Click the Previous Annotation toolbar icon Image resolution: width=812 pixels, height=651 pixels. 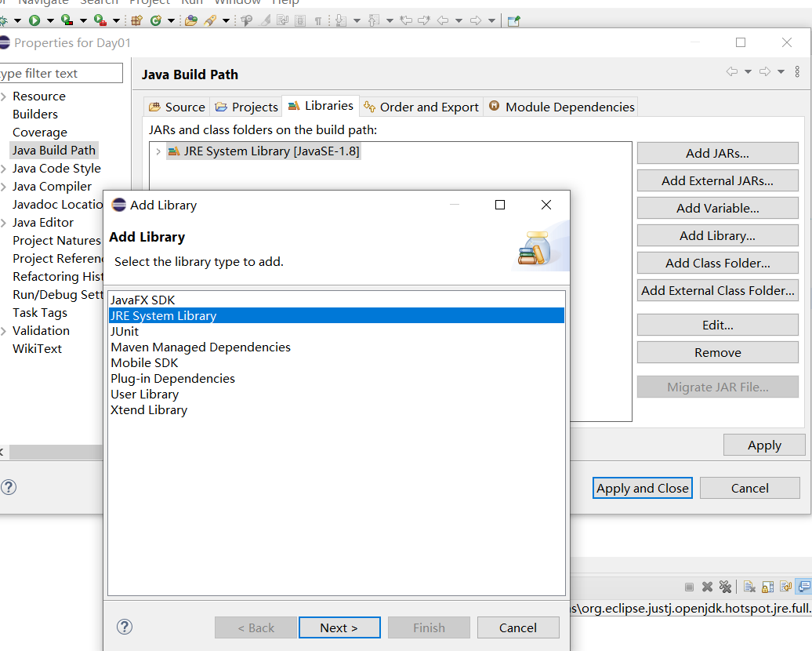(373, 20)
